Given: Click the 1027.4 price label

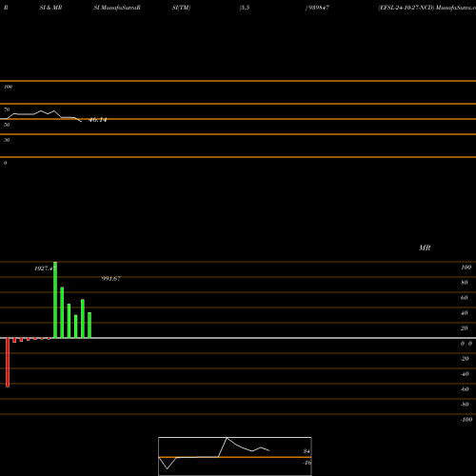Looking at the screenshot, I should coord(44,268).
